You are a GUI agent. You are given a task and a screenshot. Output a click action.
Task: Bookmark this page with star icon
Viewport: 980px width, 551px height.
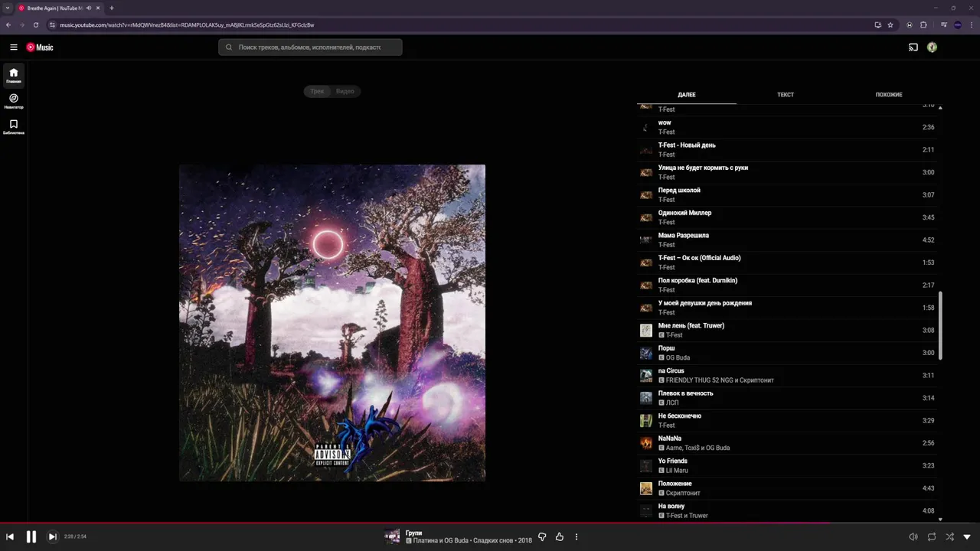point(890,24)
